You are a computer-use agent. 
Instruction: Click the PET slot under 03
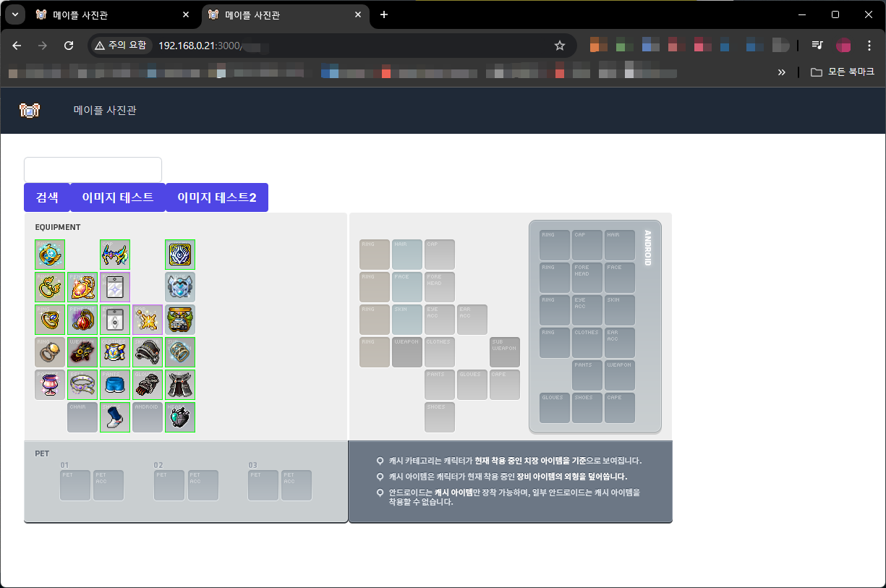pyautogui.click(x=263, y=485)
